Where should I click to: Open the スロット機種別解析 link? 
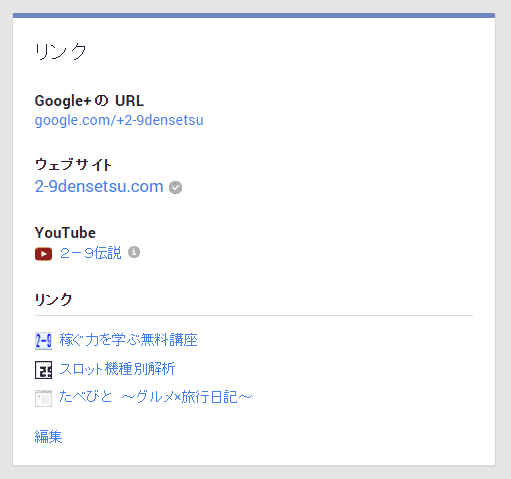(x=117, y=369)
